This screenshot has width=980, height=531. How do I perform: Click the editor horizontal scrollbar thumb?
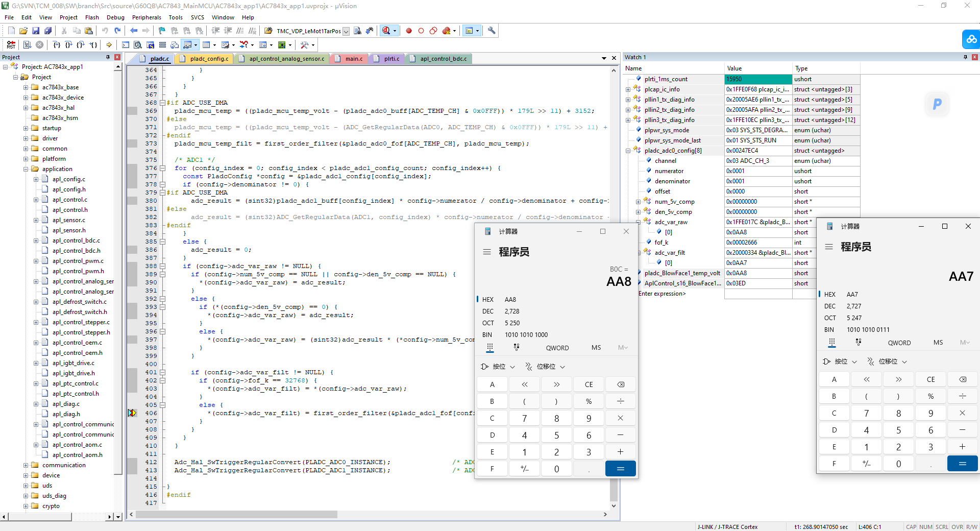[x=236, y=514]
